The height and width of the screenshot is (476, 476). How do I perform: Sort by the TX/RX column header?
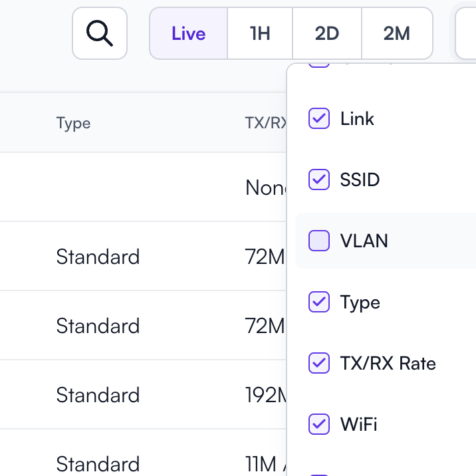click(x=266, y=123)
